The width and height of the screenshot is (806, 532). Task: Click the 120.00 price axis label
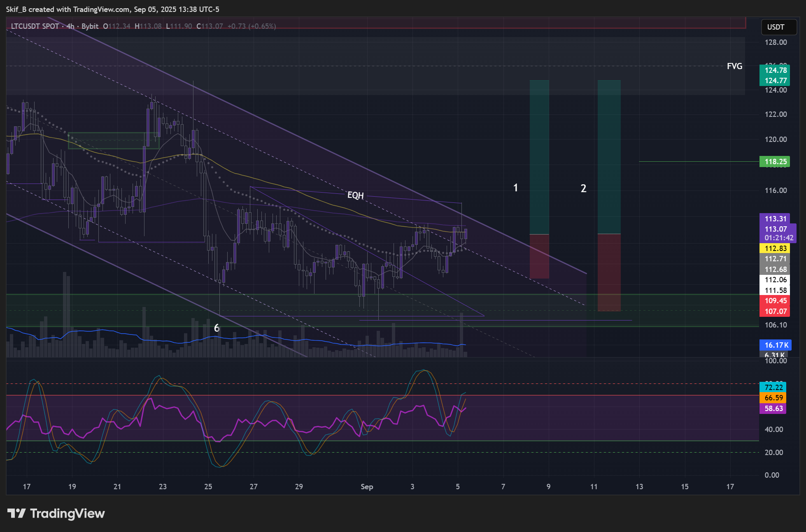click(x=776, y=139)
